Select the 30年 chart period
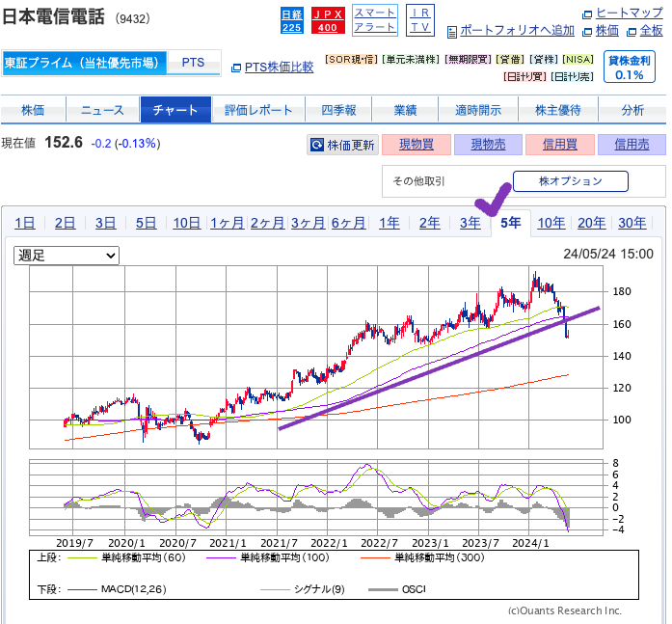Image resolution: width=672 pixels, height=624 pixels. click(x=632, y=224)
